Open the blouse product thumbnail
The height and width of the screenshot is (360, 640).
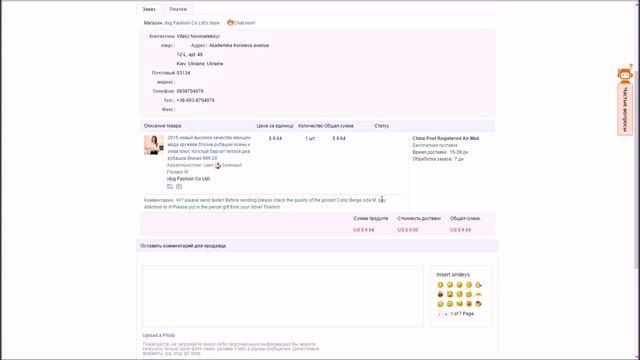tap(154, 145)
